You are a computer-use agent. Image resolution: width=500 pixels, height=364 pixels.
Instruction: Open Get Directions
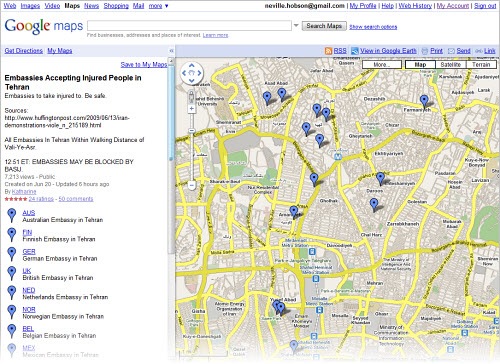click(24, 51)
